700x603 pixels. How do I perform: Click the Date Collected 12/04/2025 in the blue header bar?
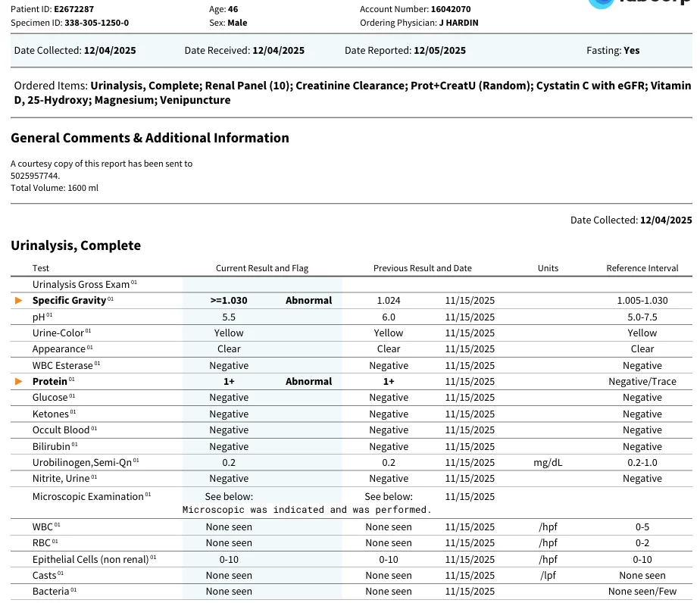pyautogui.click(x=110, y=51)
